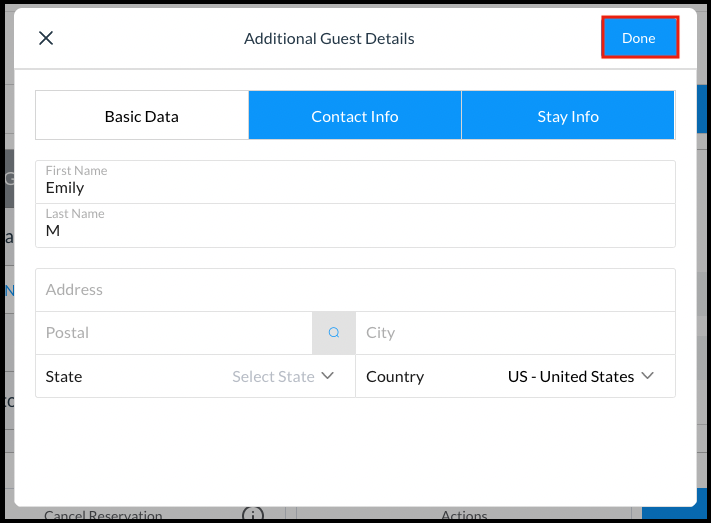Click the Done button

(639, 38)
